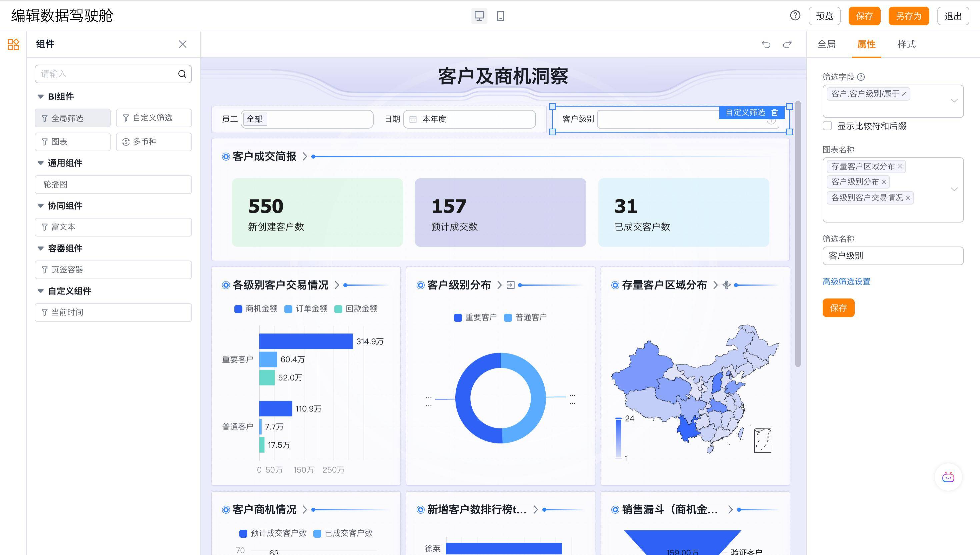Delete the custom filter via trash icon
980x555 pixels.
click(x=774, y=113)
